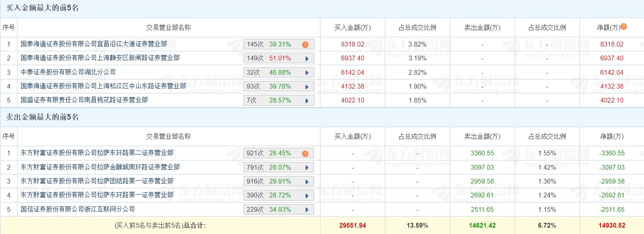Expand arrow in 上海松江区中山东路 row
The image size is (644, 234).
(x=307, y=87)
